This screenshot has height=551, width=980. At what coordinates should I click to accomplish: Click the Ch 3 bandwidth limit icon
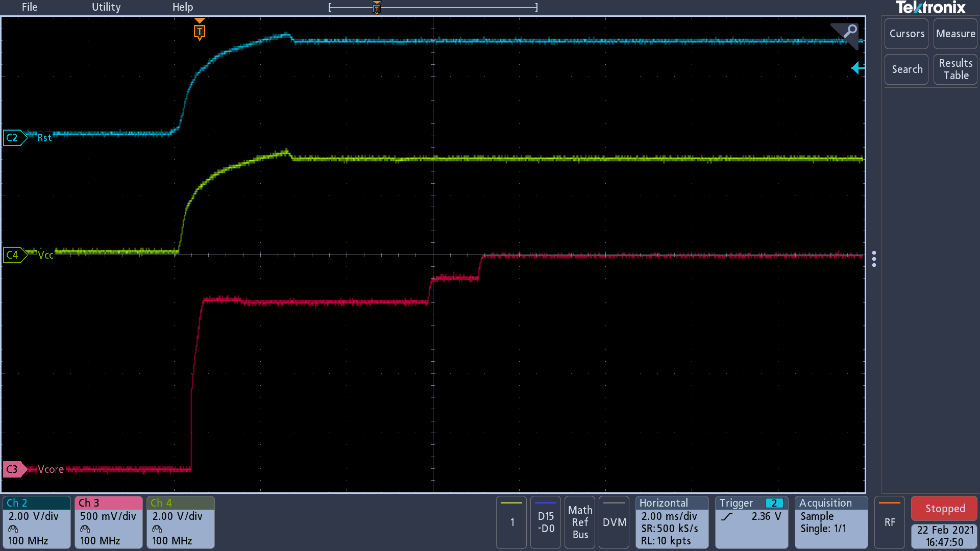pos(85,529)
